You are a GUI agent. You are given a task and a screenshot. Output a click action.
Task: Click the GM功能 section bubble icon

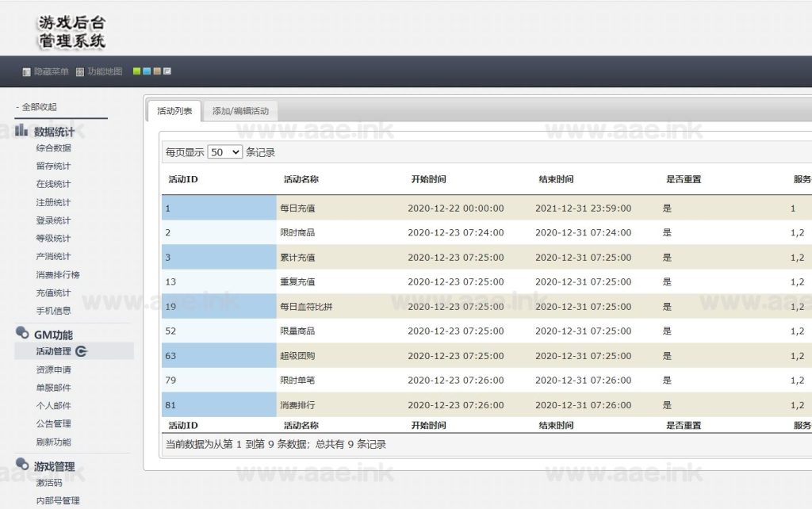22,334
